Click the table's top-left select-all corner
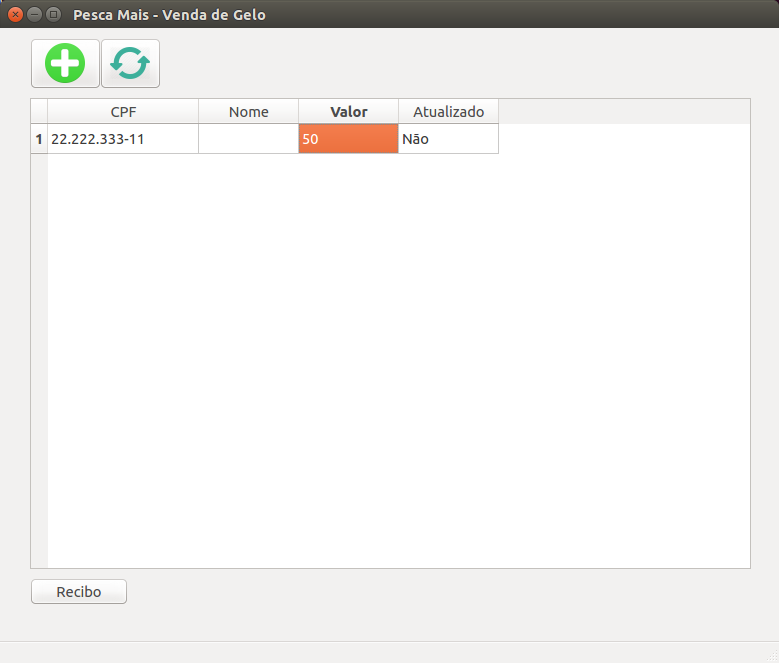This screenshot has height=663, width=779. pos(39,112)
